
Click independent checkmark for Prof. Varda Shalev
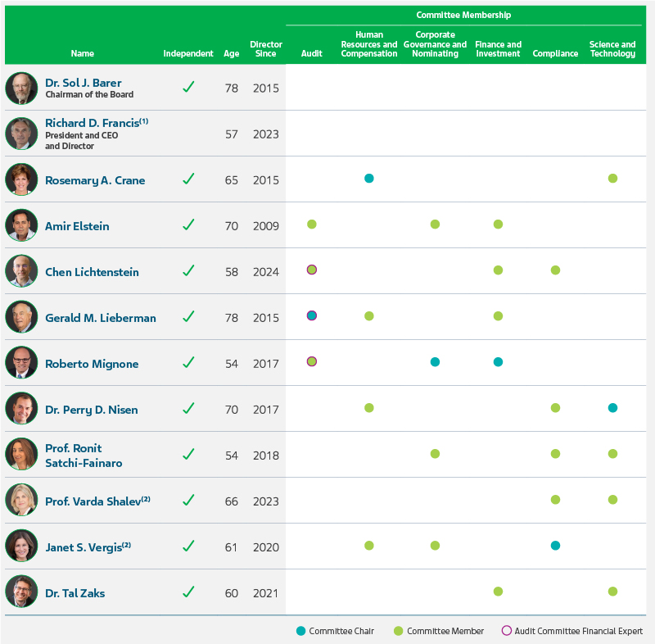(188, 501)
